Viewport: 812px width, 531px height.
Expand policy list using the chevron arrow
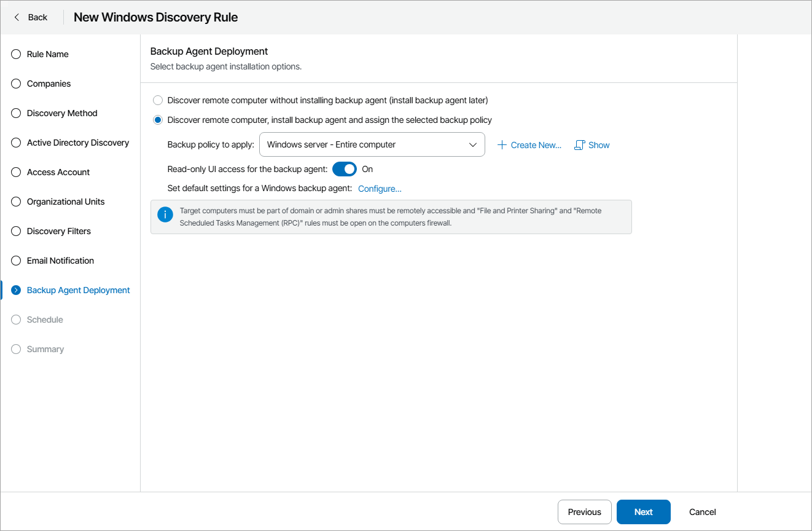click(473, 145)
